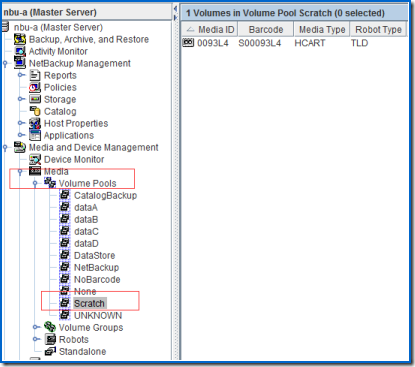Expand the Reports node

point(21,75)
